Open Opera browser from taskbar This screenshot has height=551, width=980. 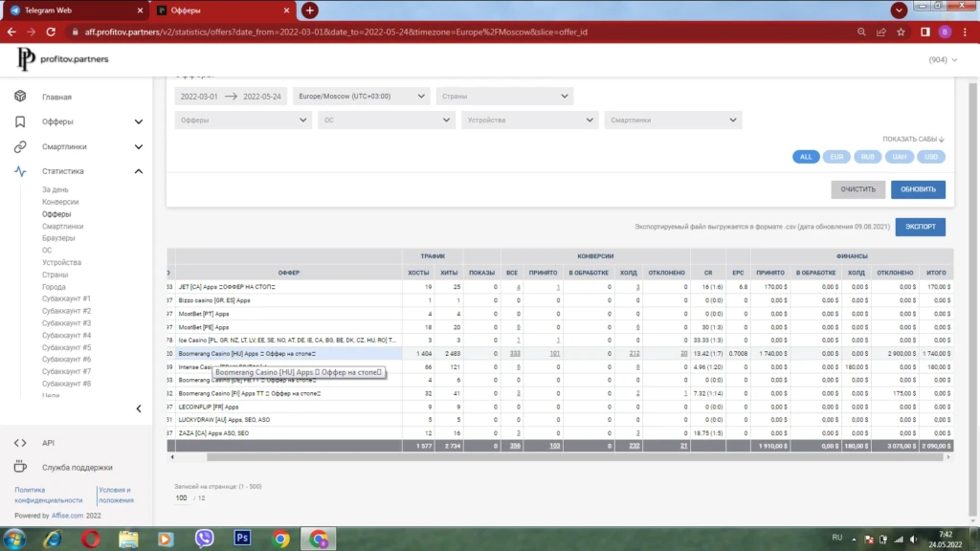[91, 539]
